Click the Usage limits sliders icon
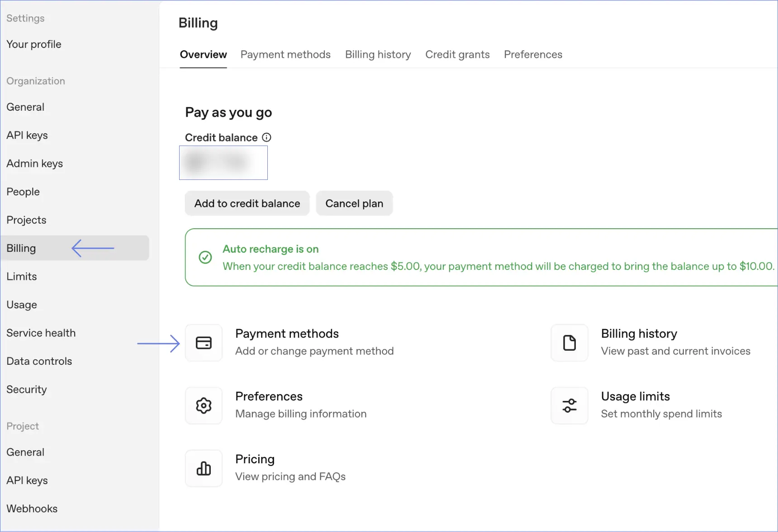Viewport: 778px width, 532px height. pyautogui.click(x=569, y=406)
